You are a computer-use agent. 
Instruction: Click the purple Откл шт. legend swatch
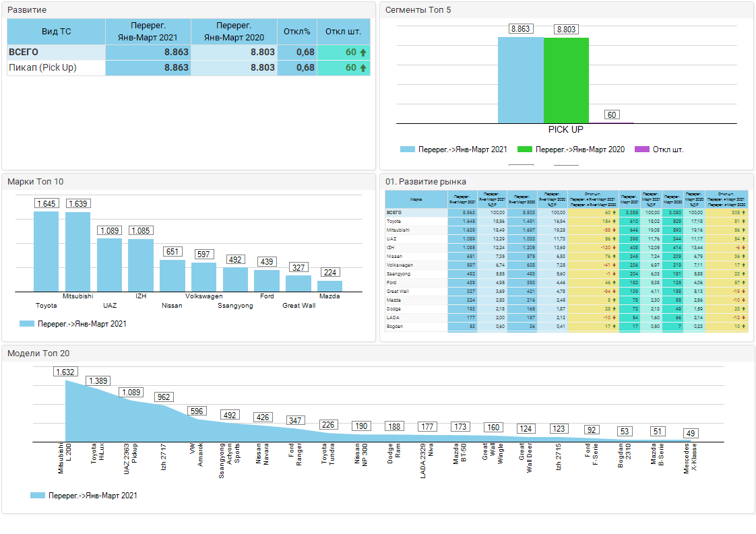pyautogui.click(x=643, y=149)
